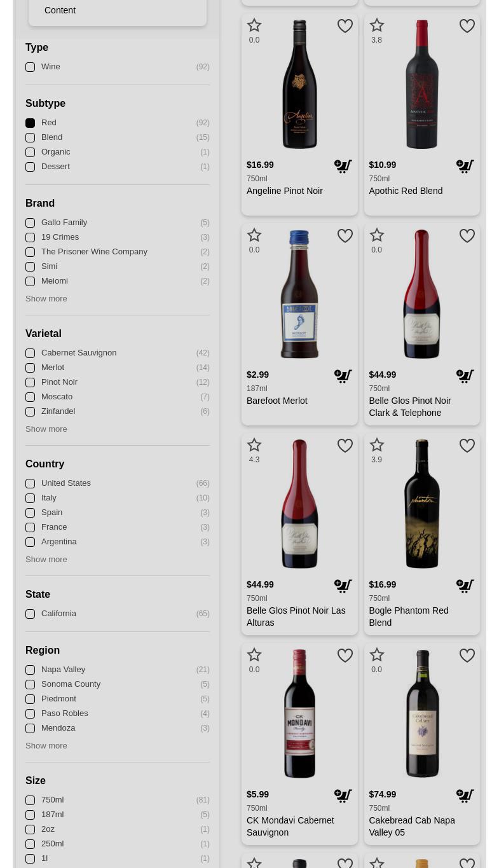The width and height of the screenshot is (499, 868).
Task: Favorite Cakebread Cab Napa Valley heart icon
Action: (x=467, y=656)
